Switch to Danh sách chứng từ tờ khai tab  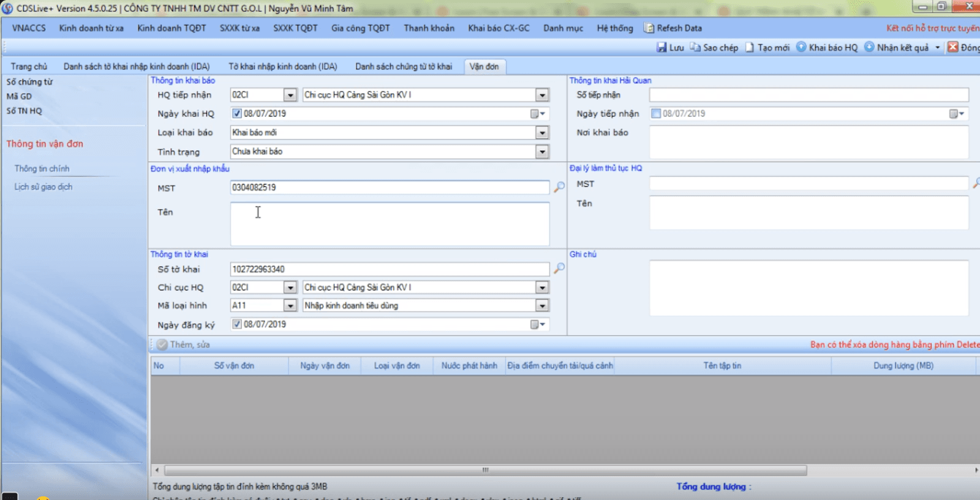point(404,66)
